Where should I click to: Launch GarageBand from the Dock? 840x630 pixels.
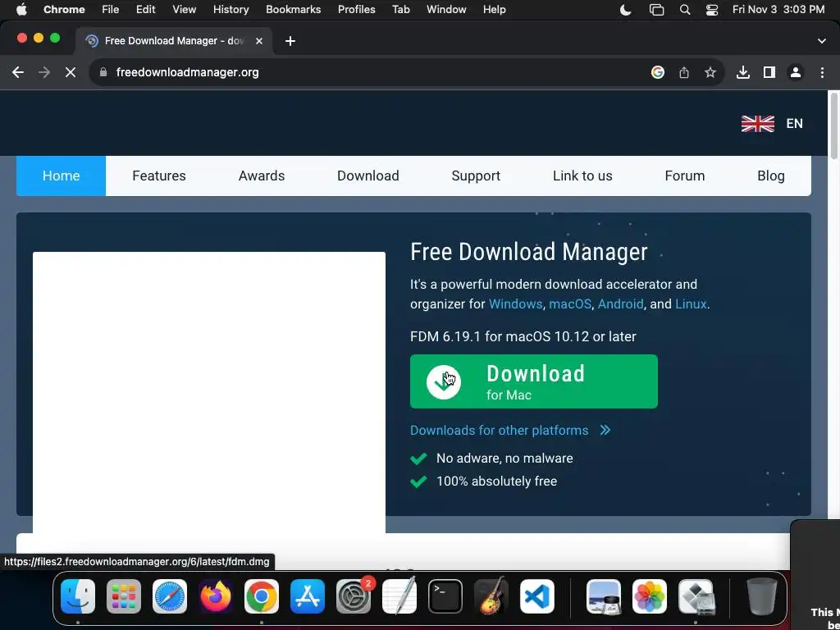(491, 596)
